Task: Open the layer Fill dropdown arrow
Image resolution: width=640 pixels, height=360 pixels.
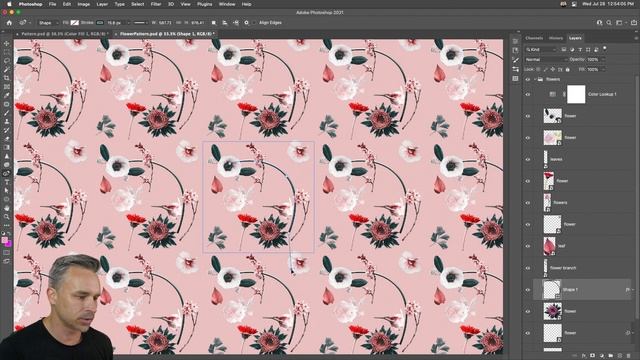Action: point(603,69)
